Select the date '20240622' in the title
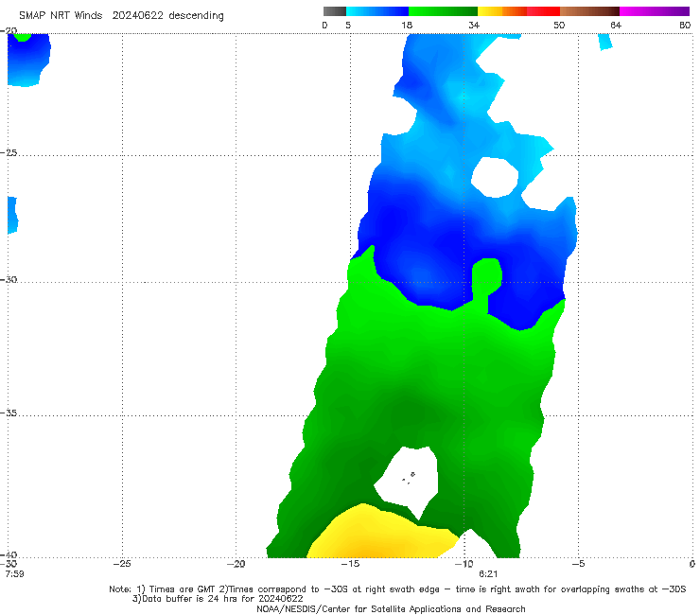Viewport: 700px width, 615px height. (x=137, y=16)
